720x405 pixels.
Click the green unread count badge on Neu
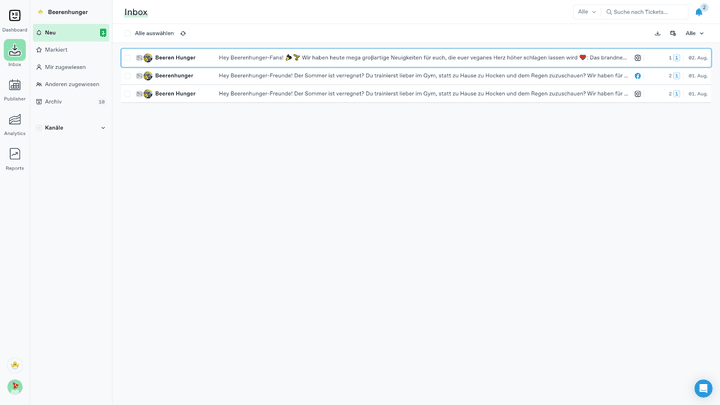(103, 33)
